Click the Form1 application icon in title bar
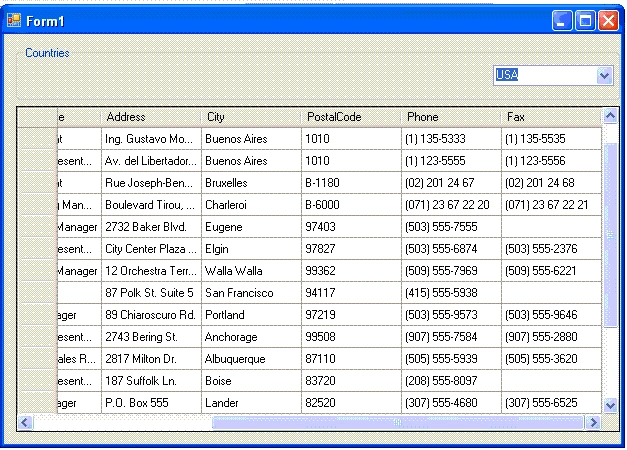Image resolution: width=627 pixels, height=450 pixels. tap(14, 20)
